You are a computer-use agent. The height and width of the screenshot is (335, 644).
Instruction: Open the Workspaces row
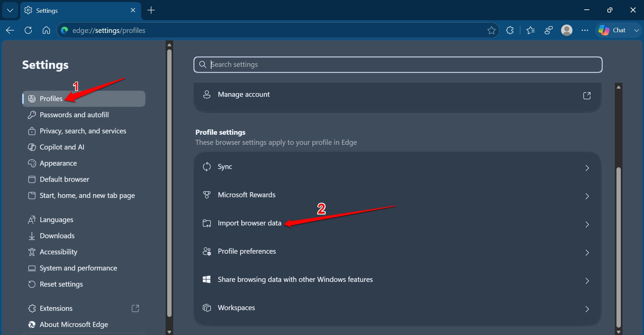tap(397, 308)
